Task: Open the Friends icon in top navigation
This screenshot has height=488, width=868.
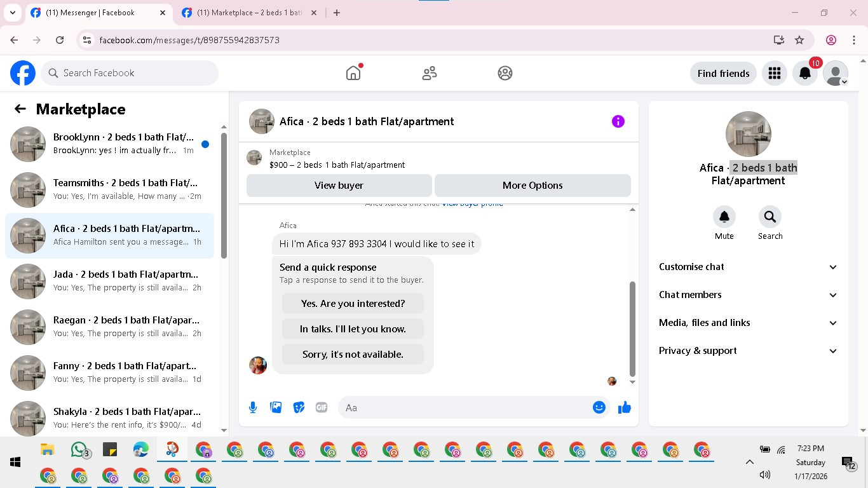Action: (x=430, y=73)
